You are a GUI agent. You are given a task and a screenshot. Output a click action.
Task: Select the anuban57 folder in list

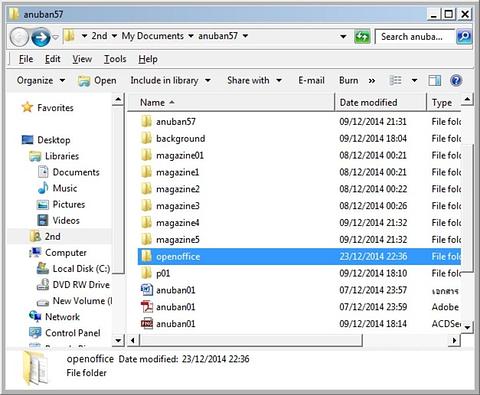pos(299,121)
